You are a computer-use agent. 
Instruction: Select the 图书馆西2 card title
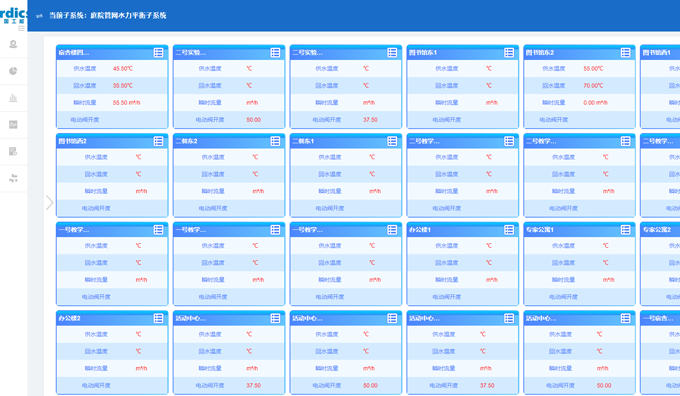pyautogui.click(x=73, y=141)
